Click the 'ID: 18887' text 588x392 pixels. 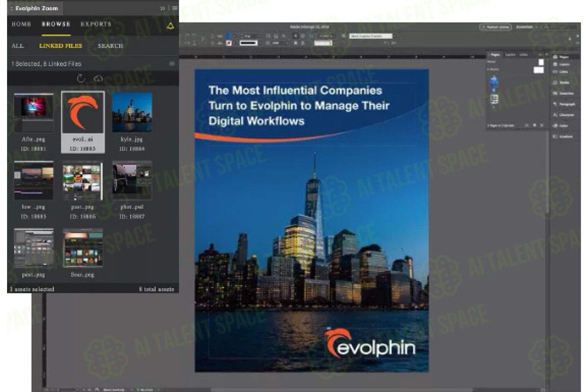[x=132, y=216]
